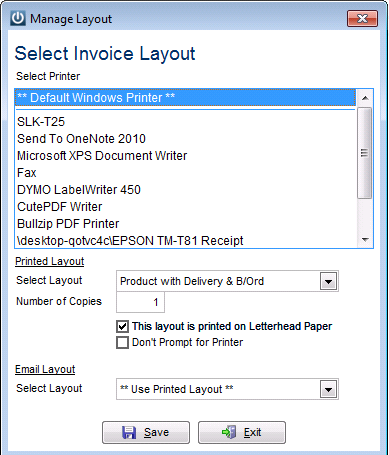Click the power icon in the title bar
This screenshot has width=389, height=455.
(x=18, y=18)
